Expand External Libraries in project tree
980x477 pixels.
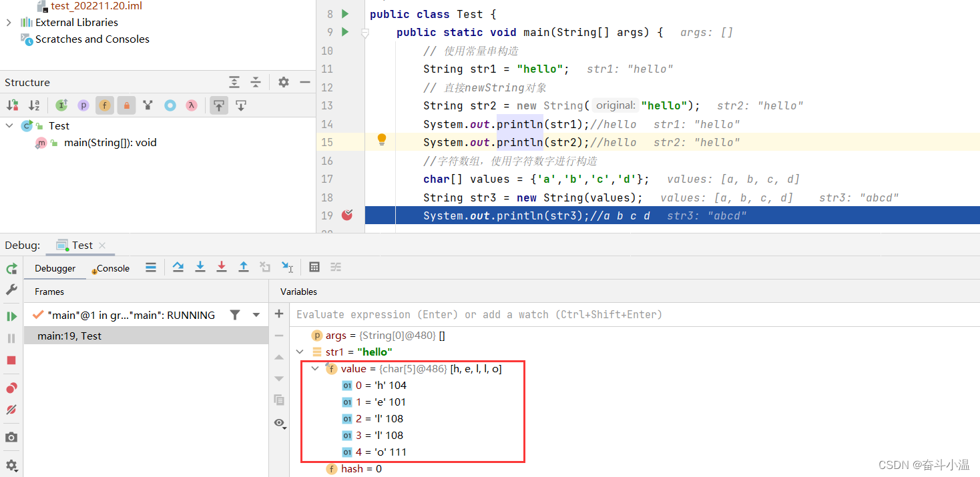tap(9, 22)
